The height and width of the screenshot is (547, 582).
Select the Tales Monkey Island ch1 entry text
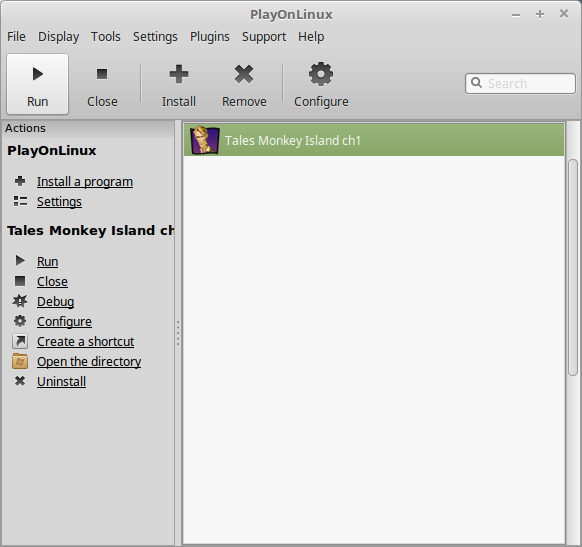tap(293, 141)
